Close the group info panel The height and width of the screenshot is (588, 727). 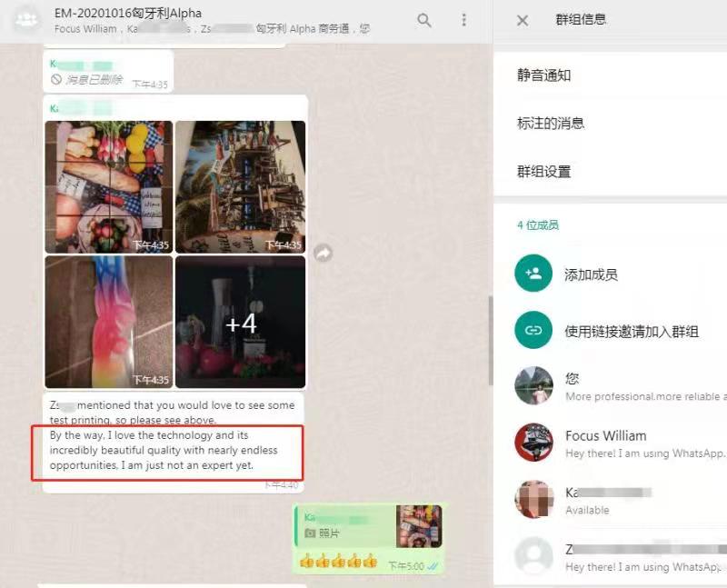[523, 20]
